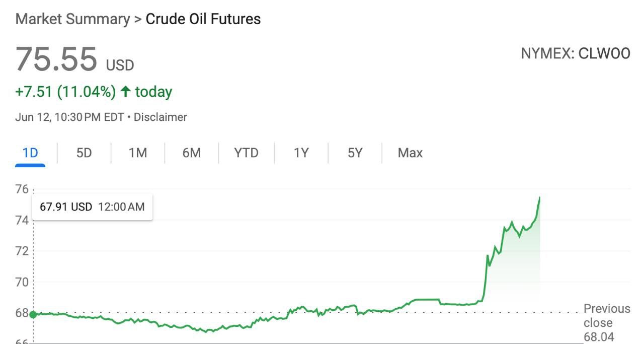The height and width of the screenshot is (344, 644).
Task: Select the YTD range tab
Action: [246, 153]
